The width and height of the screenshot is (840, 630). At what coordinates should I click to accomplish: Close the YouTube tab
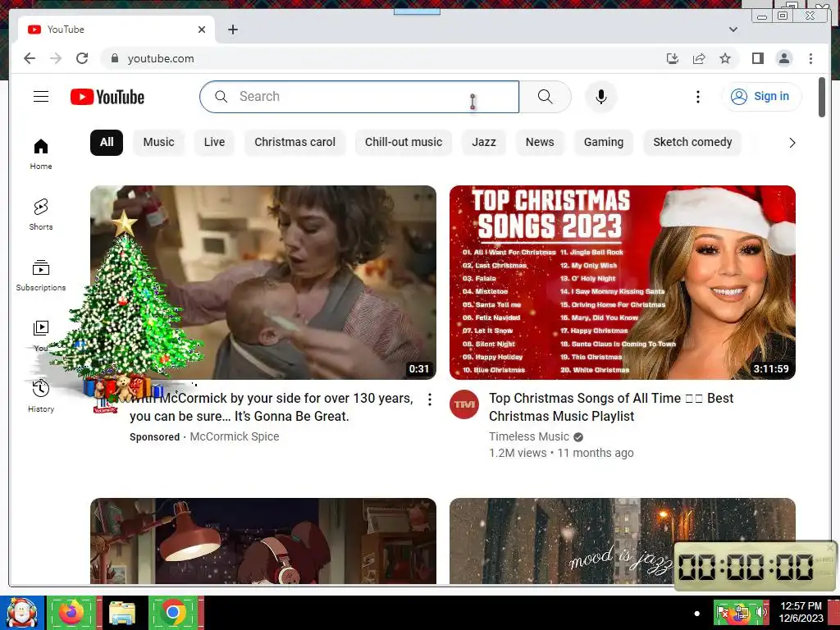pos(202,30)
